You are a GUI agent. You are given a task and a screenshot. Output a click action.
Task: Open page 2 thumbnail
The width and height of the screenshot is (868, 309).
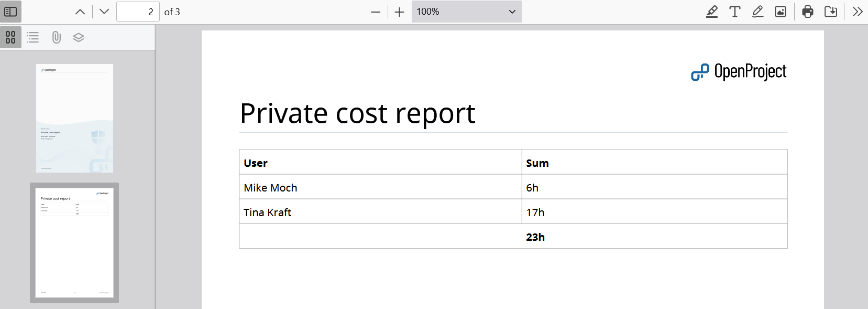[x=74, y=243]
